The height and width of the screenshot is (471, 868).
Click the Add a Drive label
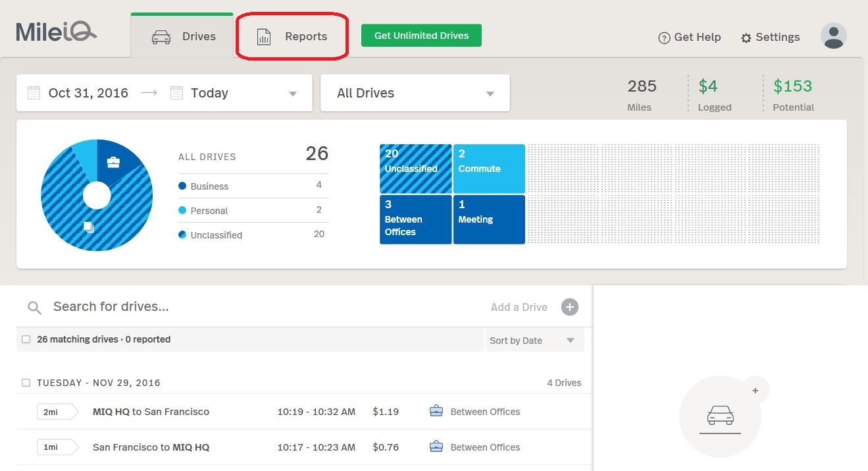[x=519, y=307]
